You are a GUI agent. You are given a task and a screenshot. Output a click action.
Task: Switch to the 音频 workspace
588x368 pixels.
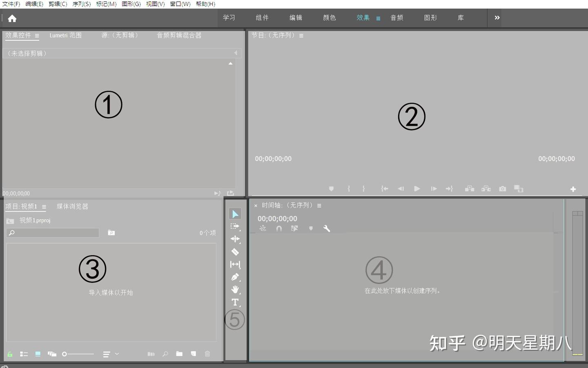397,18
